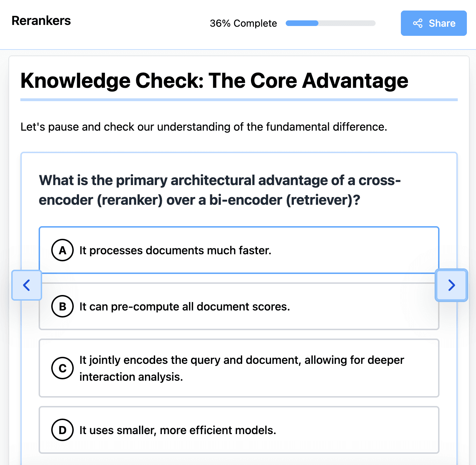Viewport: 476px width, 465px height.
Task: Click the share icon in the Share button
Action: point(417,24)
